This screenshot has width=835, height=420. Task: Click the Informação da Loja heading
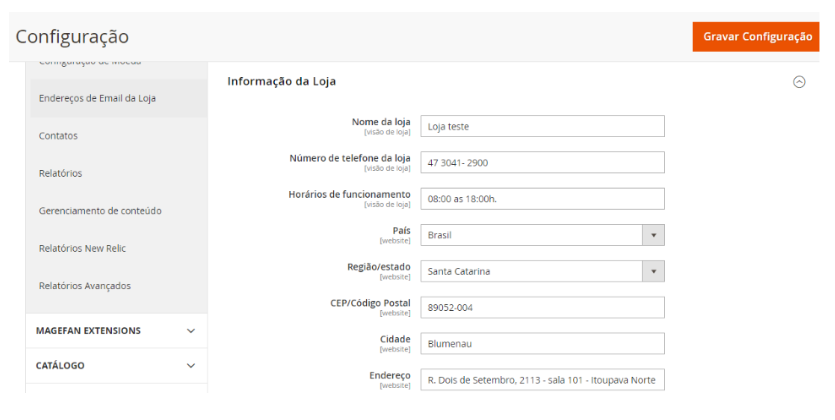coord(288,81)
